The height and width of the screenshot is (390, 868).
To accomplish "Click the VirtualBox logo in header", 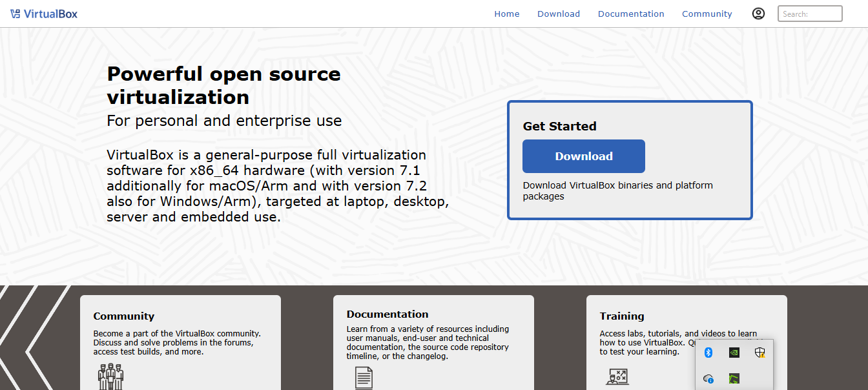I will tap(44, 14).
